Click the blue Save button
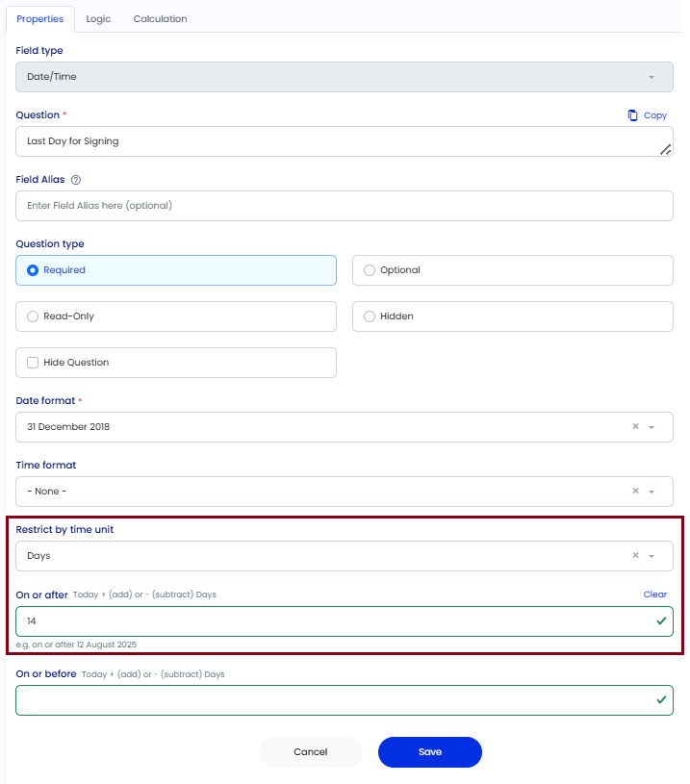Image resolution: width=690 pixels, height=784 pixels. (430, 752)
